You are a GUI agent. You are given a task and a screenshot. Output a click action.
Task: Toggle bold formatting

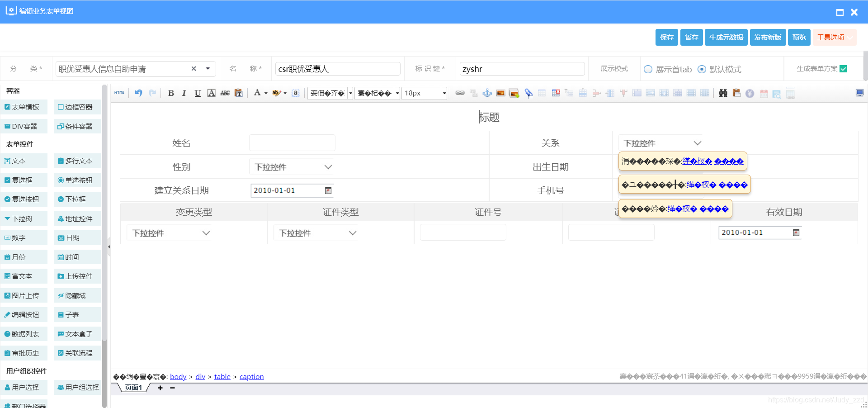(x=171, y=93)
